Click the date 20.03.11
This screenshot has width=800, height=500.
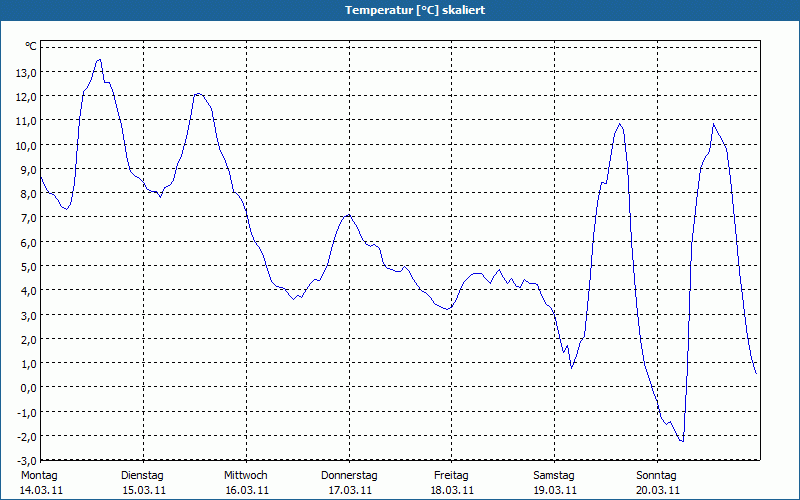[x=658, y=491]
